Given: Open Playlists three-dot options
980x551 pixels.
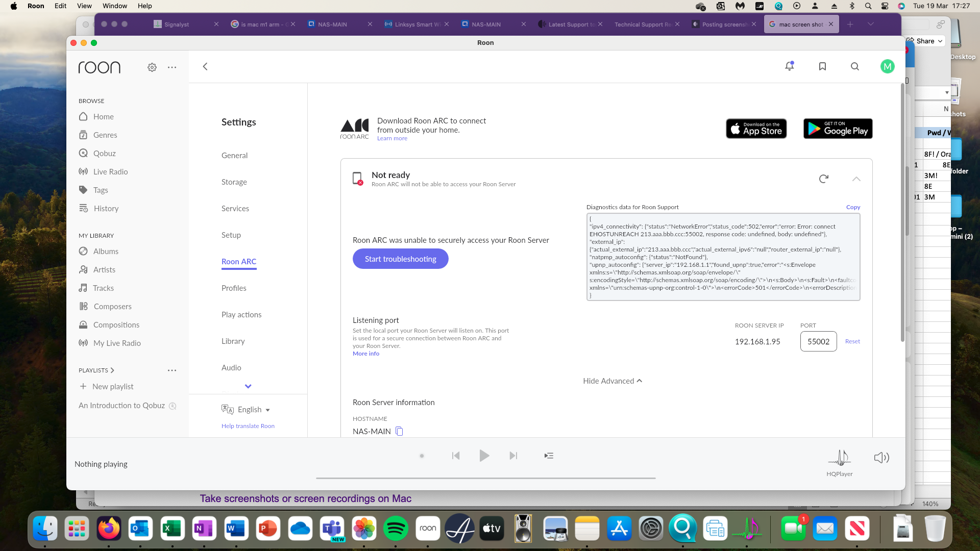Looking at the screenshot, I should point(172,370).
